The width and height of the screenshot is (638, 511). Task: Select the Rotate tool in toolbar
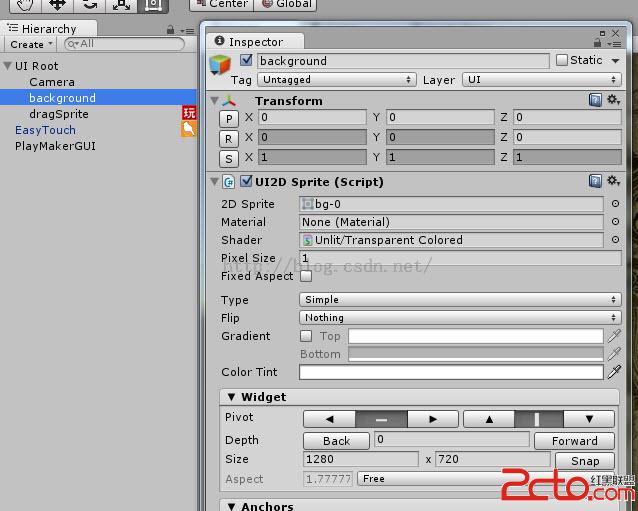point(90,5)
